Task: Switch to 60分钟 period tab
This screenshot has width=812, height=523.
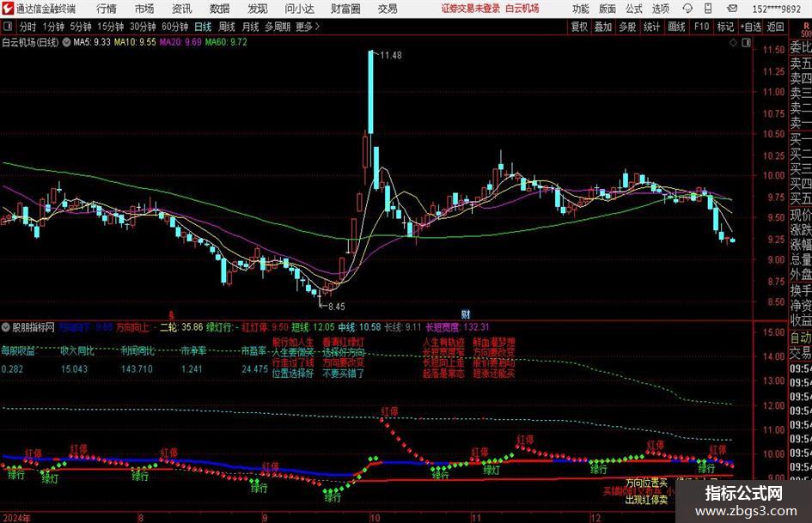Action: pos(175,27)
